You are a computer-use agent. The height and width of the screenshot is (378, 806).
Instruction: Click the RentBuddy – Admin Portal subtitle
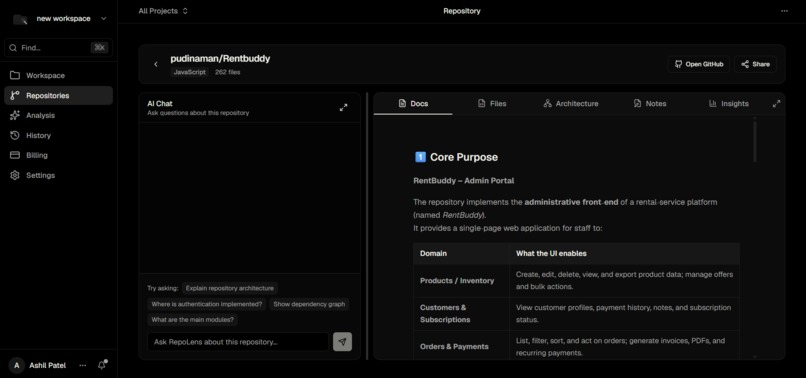(464, 181)
